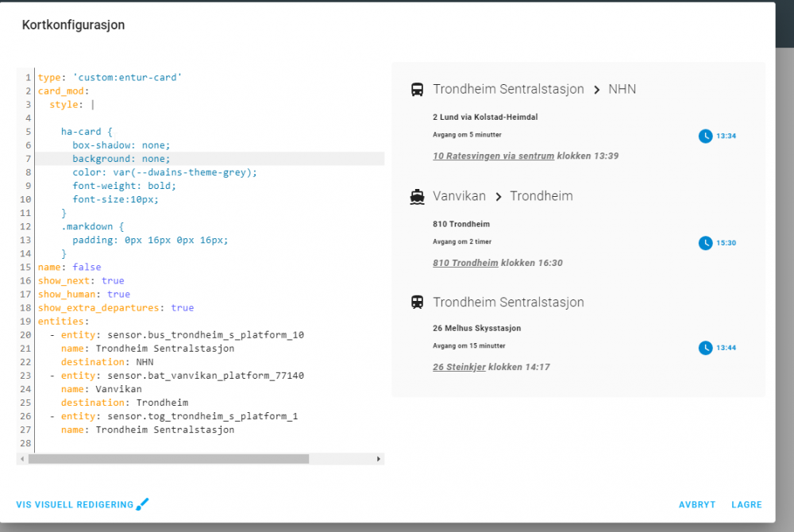The width and height of the screenshot is (794, 532).
Task: Click the right scroll arrow of the editor
Action: click(379, 459)
